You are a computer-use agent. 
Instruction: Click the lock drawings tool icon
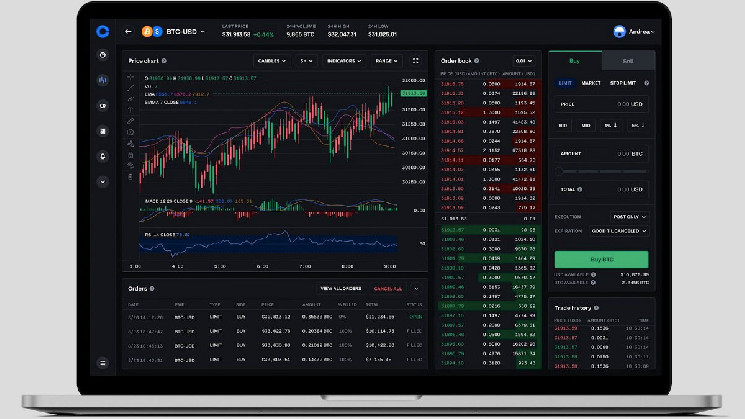point(131,155)
